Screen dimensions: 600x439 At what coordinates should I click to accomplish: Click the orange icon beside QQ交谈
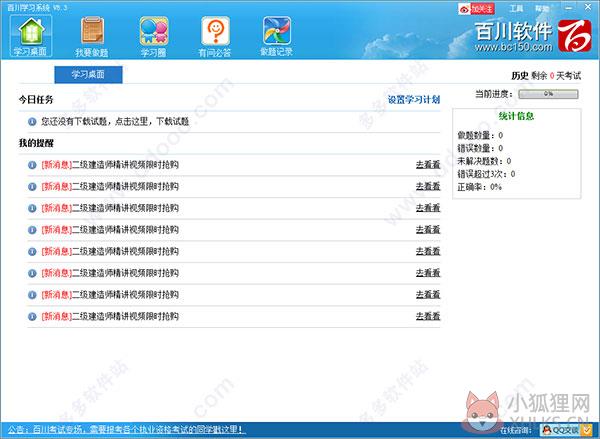(586, 430)
